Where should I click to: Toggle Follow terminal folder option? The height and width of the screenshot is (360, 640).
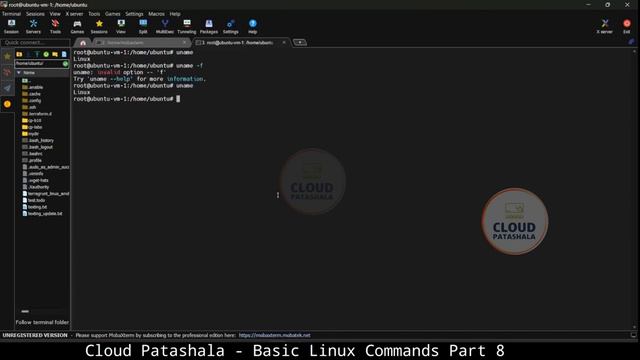[x=42, y=322]
